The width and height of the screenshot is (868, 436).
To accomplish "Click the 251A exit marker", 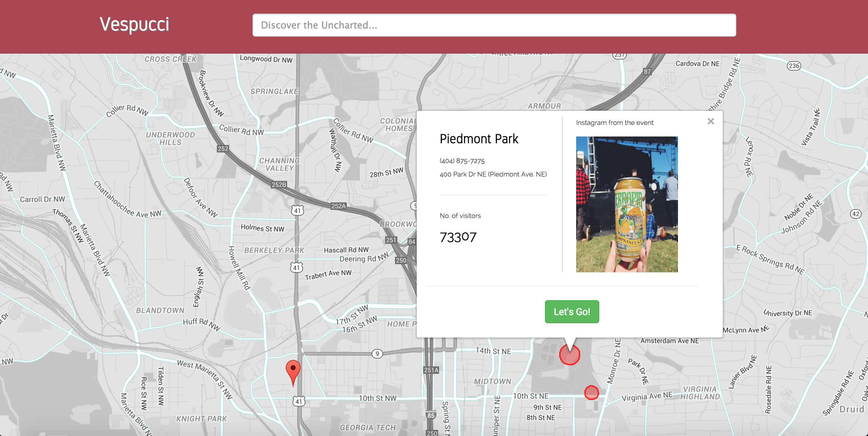I will tap(431, 370).
